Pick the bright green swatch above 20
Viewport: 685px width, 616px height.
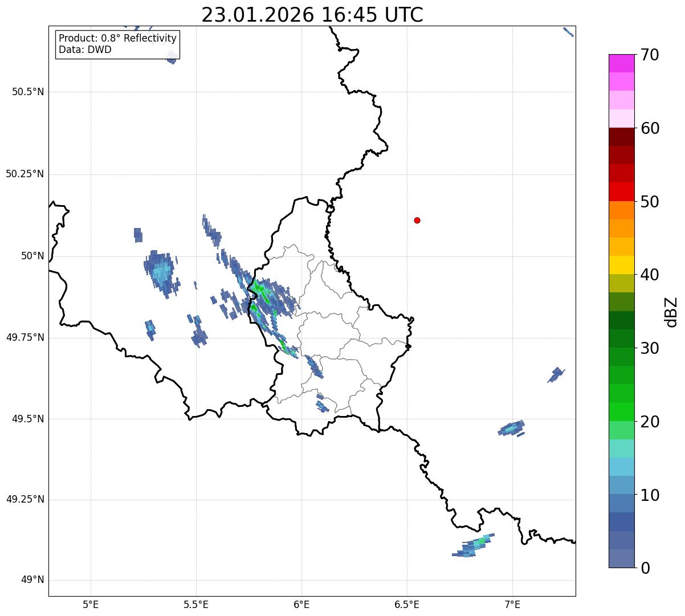pos(621,411)
